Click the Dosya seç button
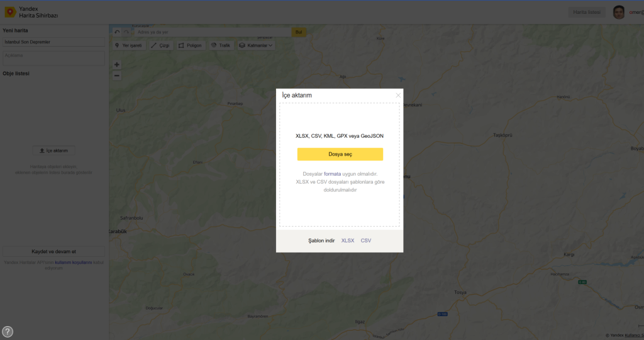 (x=340, y=154)
